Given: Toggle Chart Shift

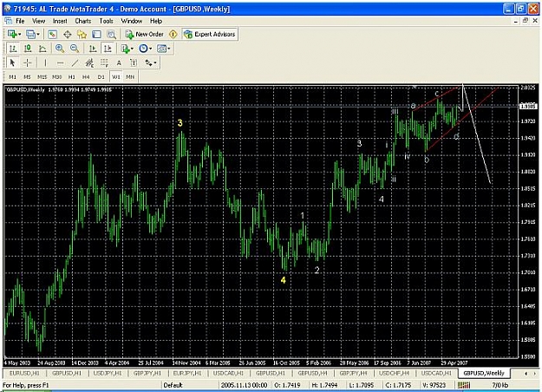Looking at the screenshot, I should [108, 49].
